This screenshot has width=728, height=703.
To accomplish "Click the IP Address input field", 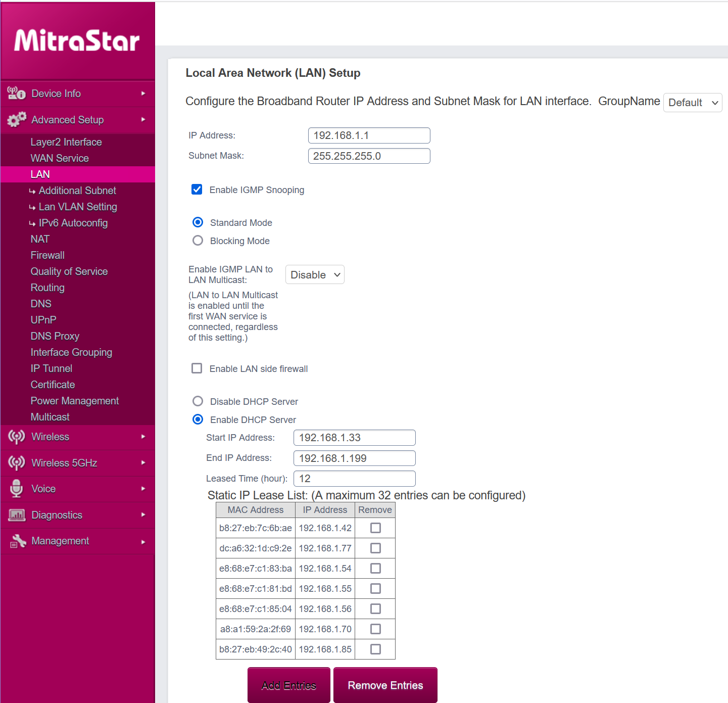I will click(369, 135).
